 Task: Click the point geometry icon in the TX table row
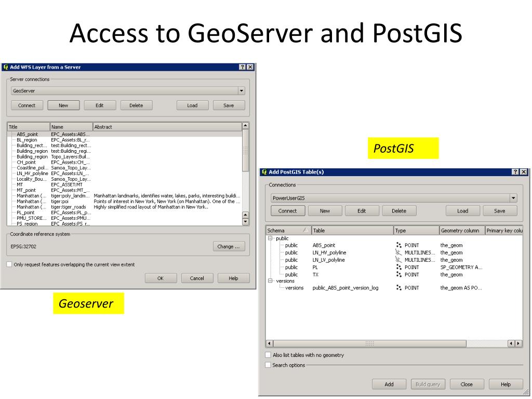coord(398,274)
